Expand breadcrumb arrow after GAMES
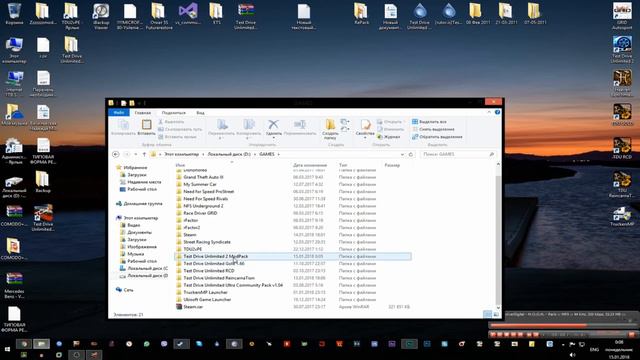The image size is (640, 360). [279, 154]
